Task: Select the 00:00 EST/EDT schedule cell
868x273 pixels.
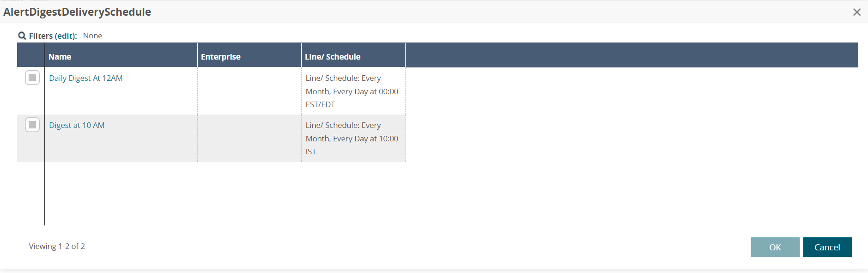Action: click(352, 91)
